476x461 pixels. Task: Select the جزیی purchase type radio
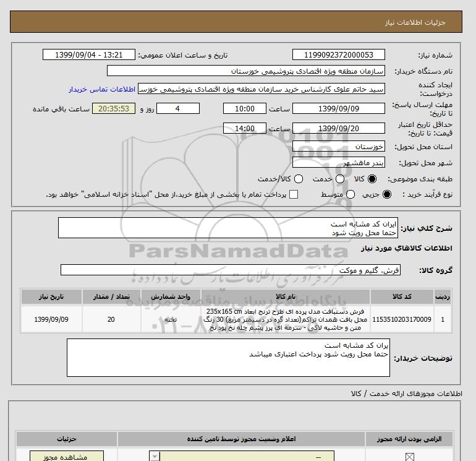coord(387,194)
